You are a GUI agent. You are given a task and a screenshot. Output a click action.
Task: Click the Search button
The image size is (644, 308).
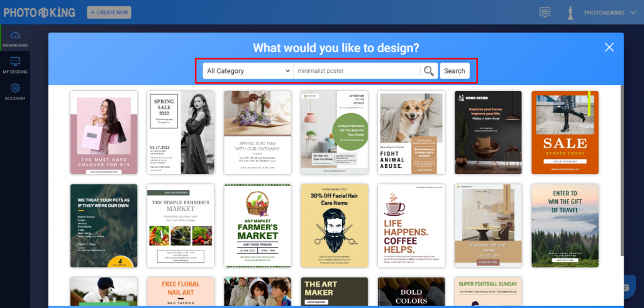click(454, 70)
